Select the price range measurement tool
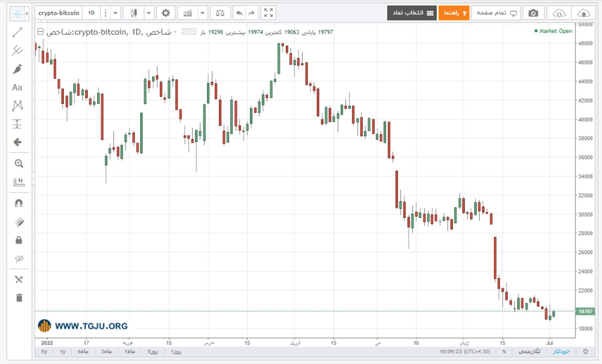602x364 pixels. tap(17, 124)
